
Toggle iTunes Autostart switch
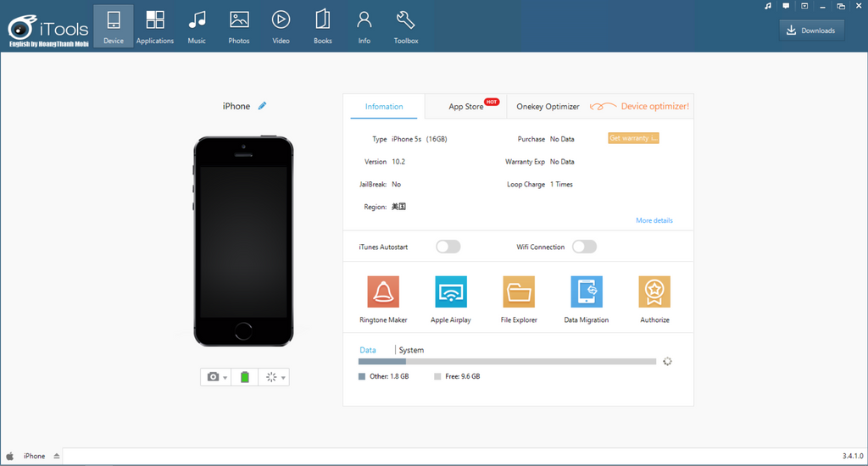tap(448, 247)
